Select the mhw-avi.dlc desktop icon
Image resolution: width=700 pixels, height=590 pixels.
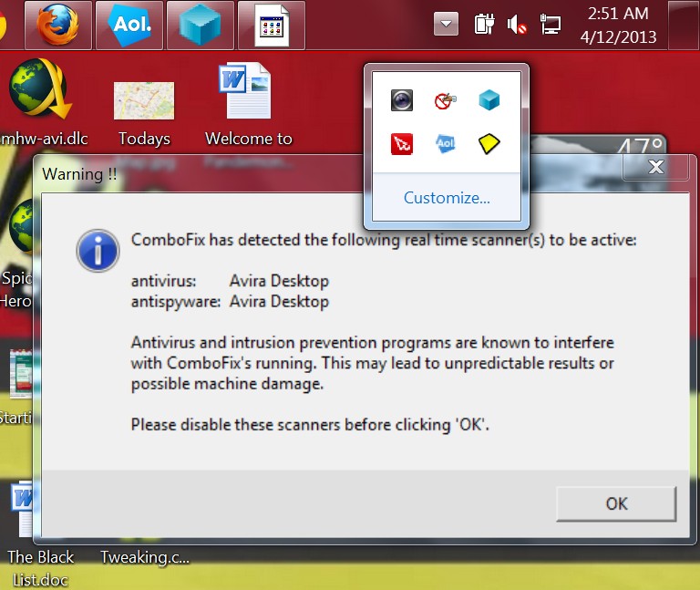41,103
